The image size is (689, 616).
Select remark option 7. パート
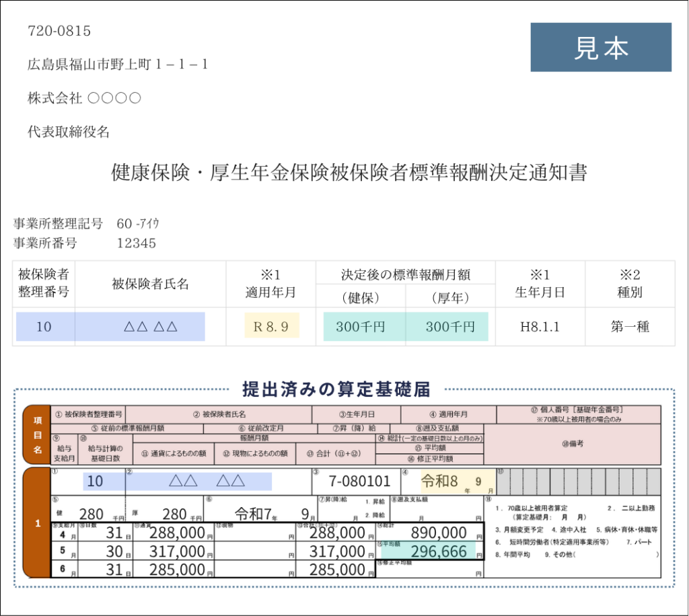[639, 542]
